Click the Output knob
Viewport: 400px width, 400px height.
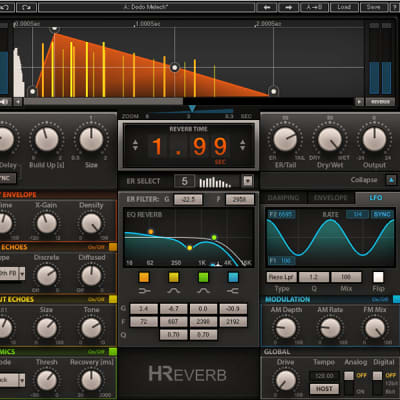374,139
